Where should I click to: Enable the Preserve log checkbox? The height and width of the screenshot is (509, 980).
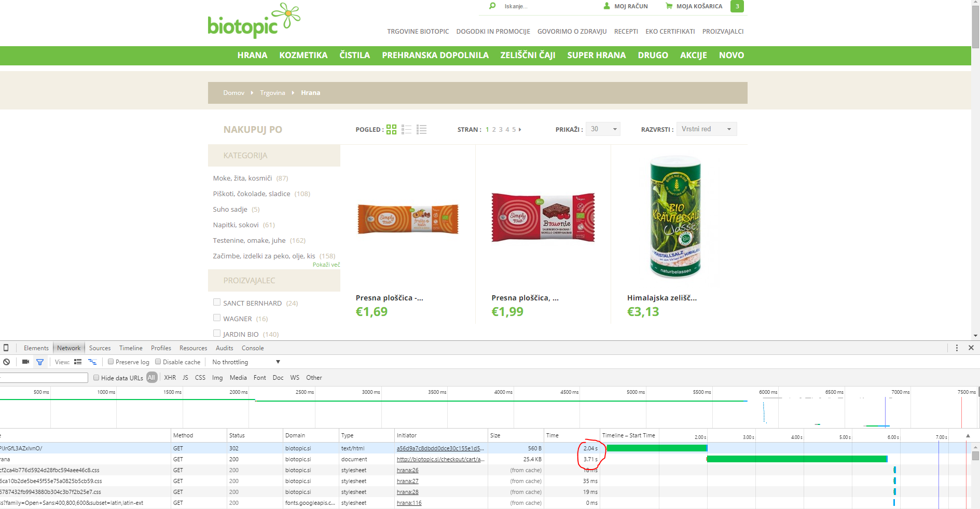(111, 362)
